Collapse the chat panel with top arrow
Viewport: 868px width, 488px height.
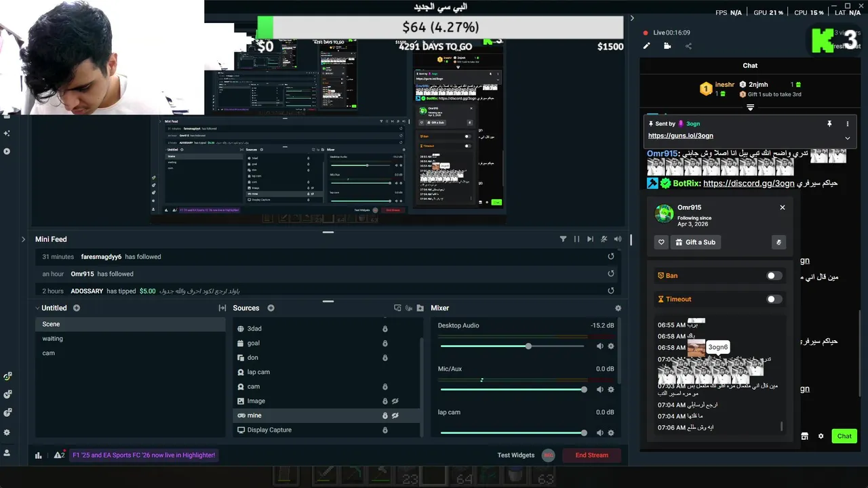coord(632,18)
